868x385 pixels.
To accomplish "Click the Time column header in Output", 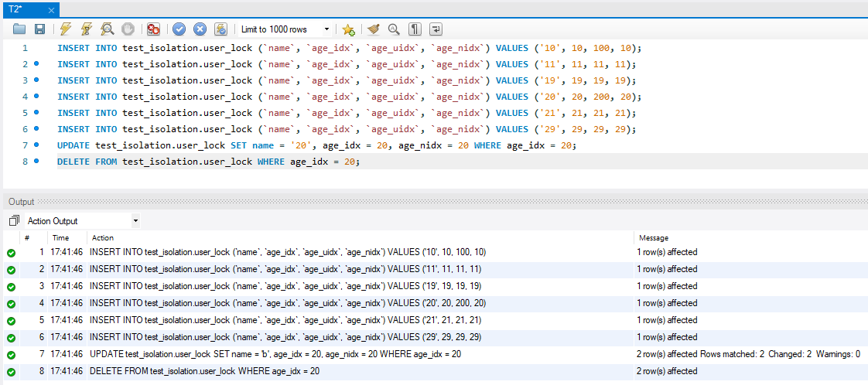I will point(60,238).
